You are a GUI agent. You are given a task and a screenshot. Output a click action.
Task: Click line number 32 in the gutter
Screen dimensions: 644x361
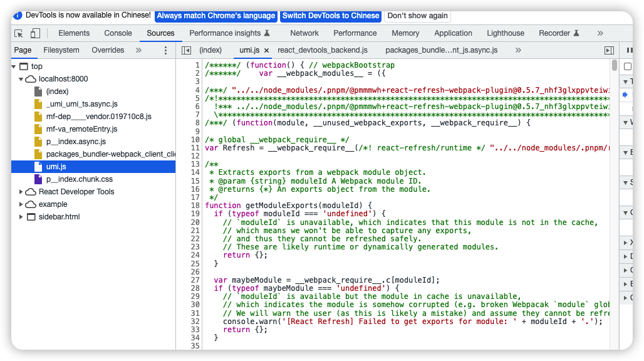coord(195,322)
